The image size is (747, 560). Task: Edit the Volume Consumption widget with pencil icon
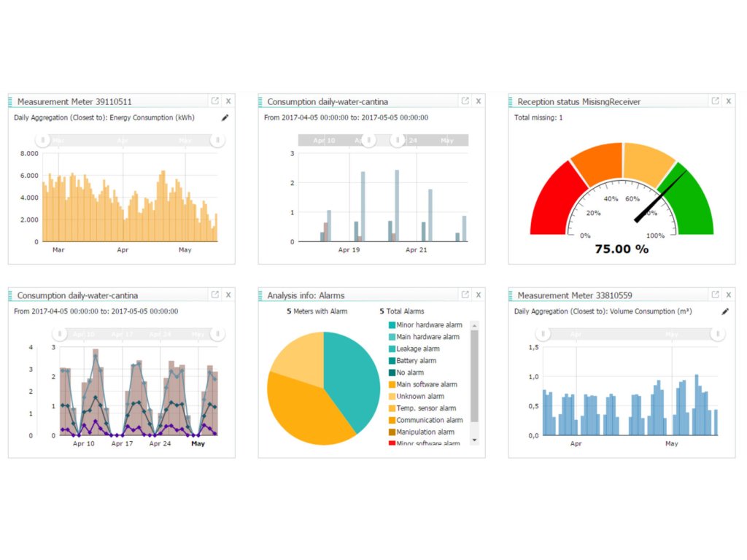[725, 311]
